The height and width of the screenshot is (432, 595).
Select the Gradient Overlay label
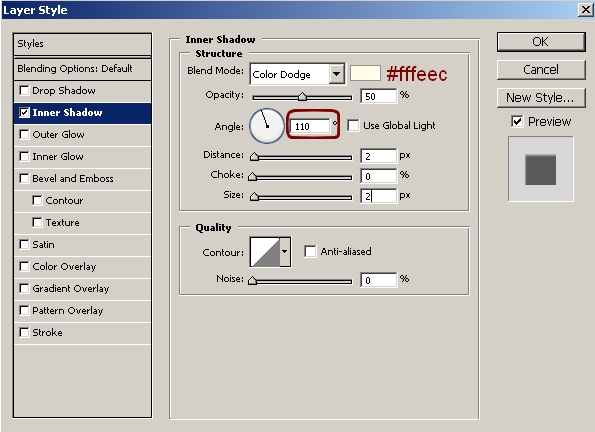coord(71,289)
